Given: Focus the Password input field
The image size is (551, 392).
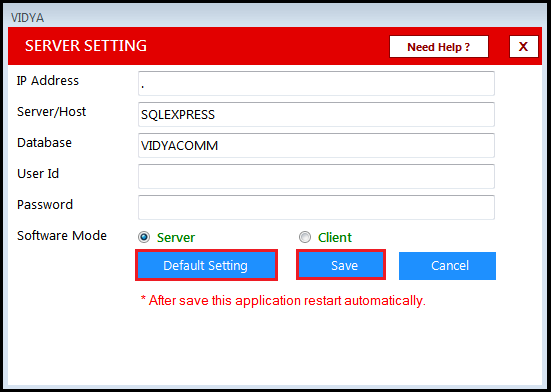Looking at the screenshot, I should (x=316, y=207).
